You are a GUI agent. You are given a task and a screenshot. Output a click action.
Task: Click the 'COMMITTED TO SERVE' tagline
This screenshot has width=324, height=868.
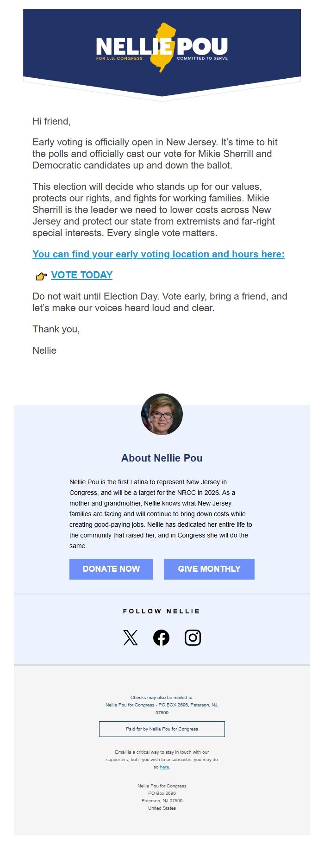click(202, 58)
